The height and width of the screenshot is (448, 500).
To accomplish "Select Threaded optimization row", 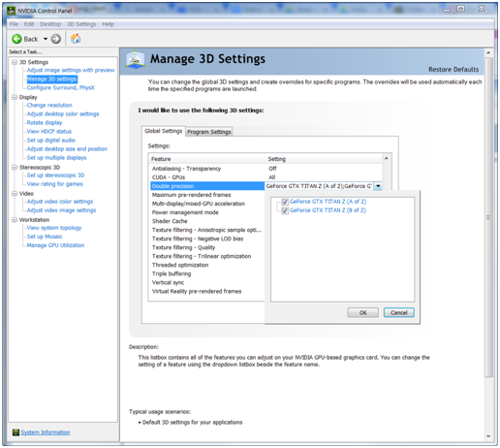I will click(x=207, y=265).
